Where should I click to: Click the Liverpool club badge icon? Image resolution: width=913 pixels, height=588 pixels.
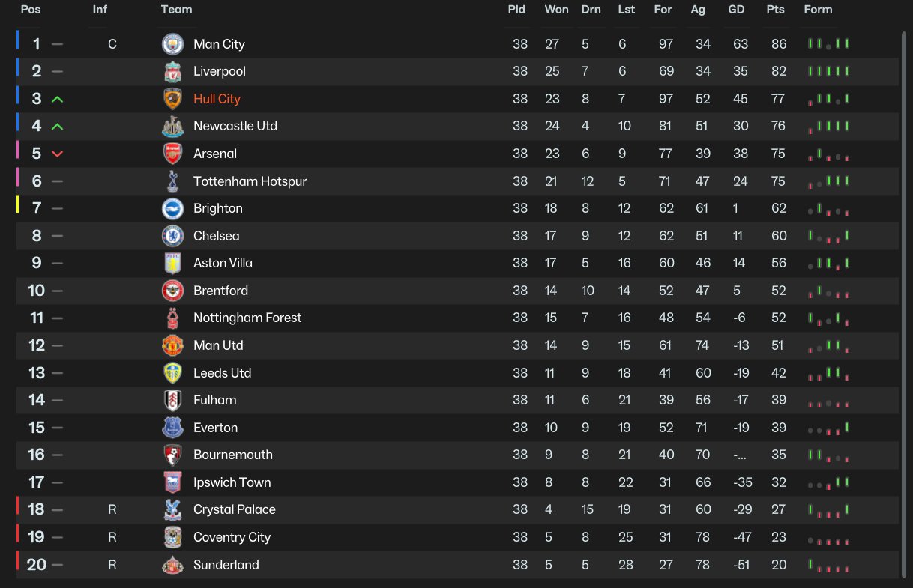pos(172,72)
